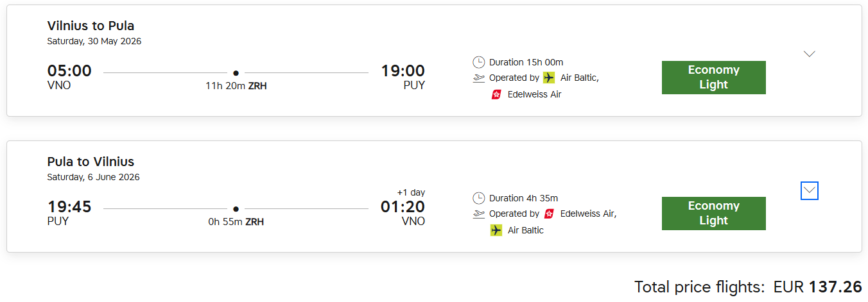Click the ZRH stopover dot on return flight
This screenshot has width=868, height=302.
point(236,209)
